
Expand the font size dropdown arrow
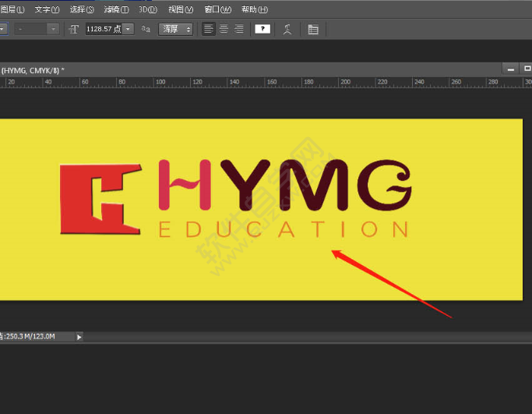[x=128, y=29]
